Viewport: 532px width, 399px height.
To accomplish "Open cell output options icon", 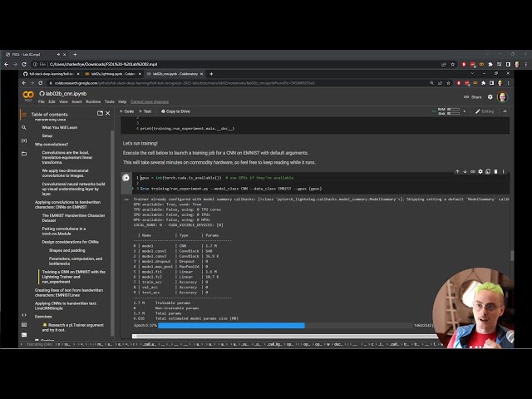I will [126, 199].
